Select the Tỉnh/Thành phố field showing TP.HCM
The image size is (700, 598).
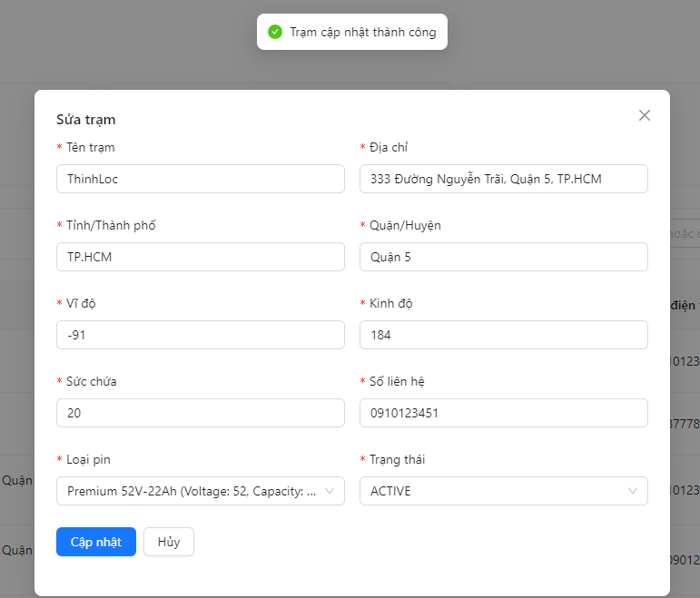tap(200, 257)
